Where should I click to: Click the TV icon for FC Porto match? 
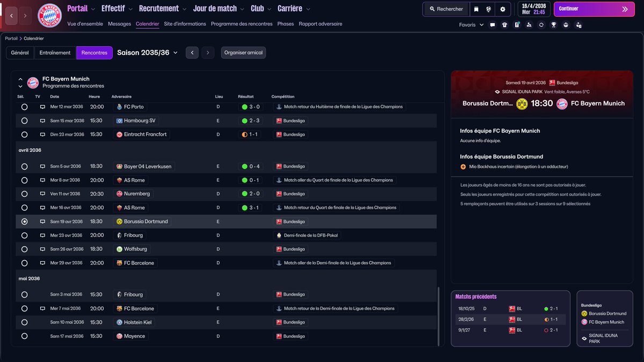(42, 107)
